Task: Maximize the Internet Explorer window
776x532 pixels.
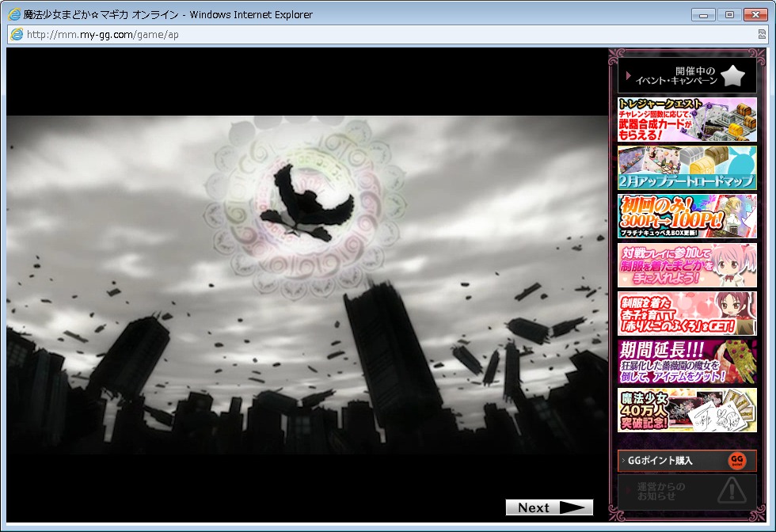Action: (729, 15)
